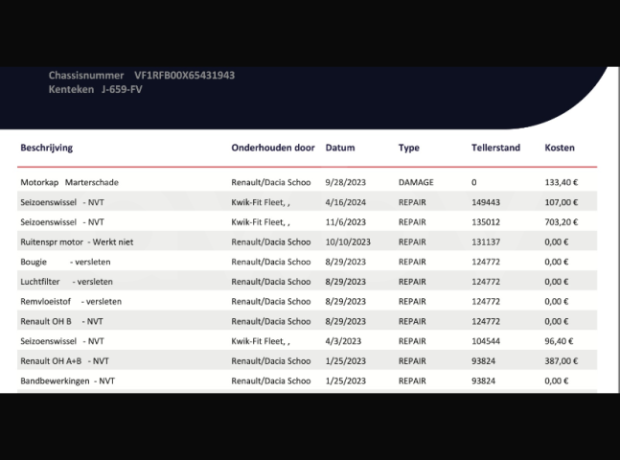Click the cost 387,00 €

coord(561,361)
